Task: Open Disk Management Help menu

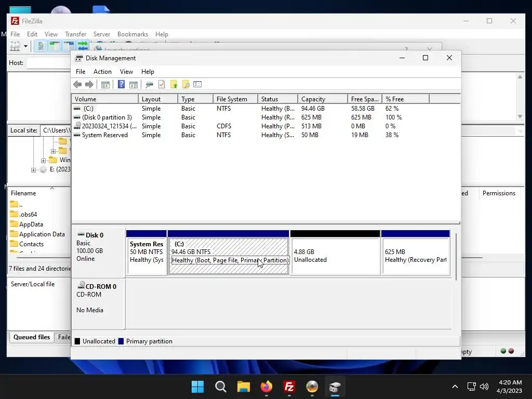Action: pos(148,72)
